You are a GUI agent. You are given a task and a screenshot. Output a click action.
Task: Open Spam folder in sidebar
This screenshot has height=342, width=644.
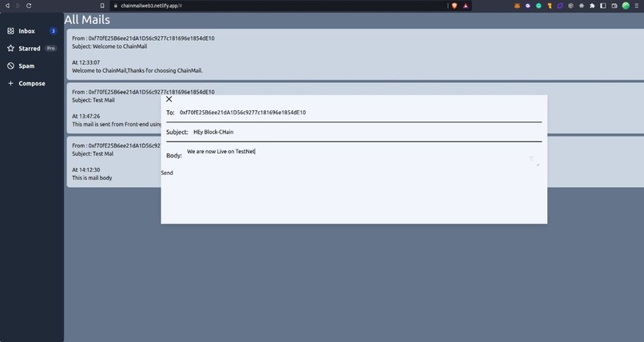point(32,66)
